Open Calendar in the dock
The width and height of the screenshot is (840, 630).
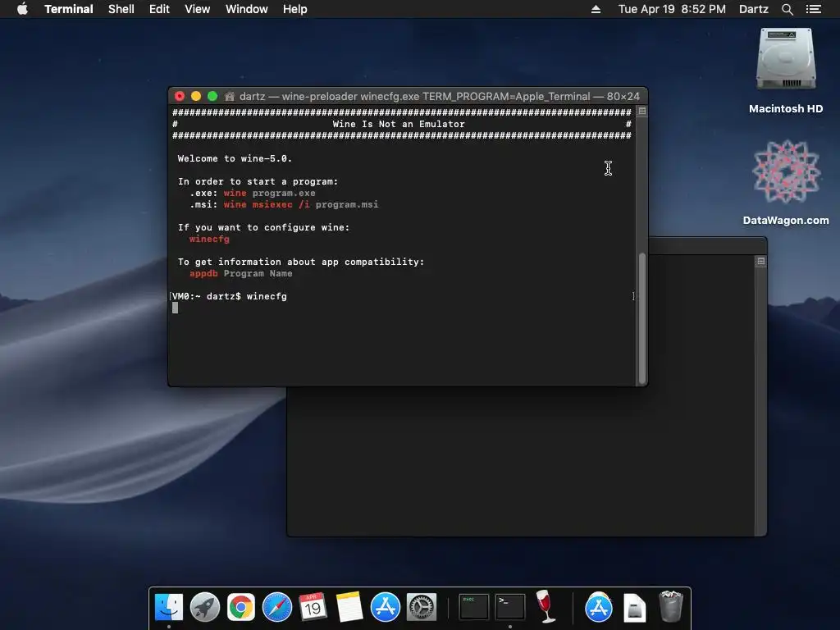(313, 607)
